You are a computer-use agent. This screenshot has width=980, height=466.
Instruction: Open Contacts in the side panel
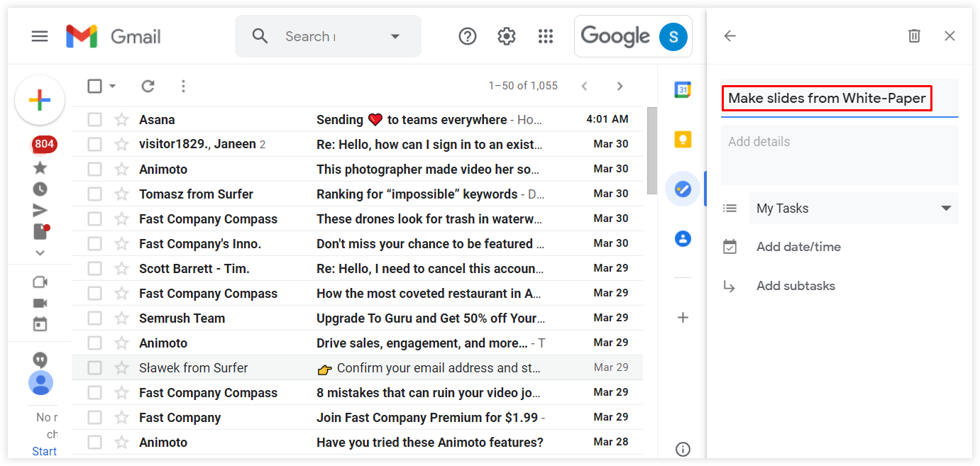coord(682,238)
